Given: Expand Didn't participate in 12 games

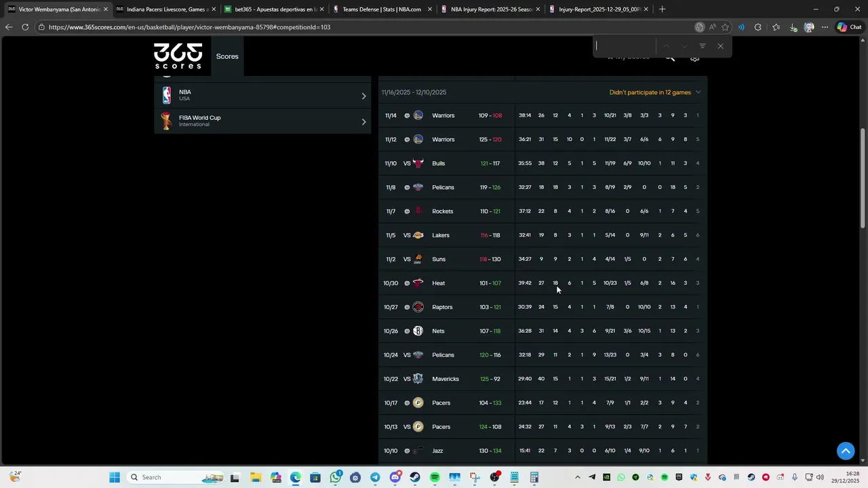Looking at the screenshot, I should click(x=655, y=92).
